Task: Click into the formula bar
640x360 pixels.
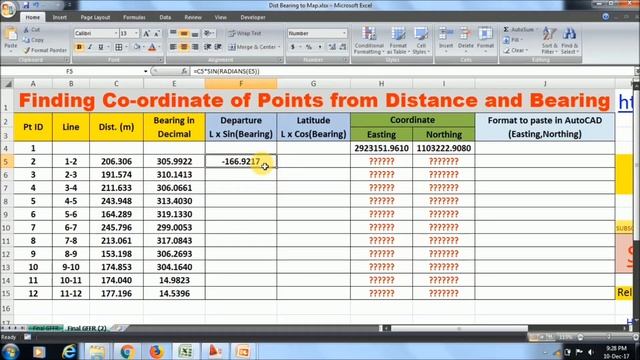Action: 412,71
